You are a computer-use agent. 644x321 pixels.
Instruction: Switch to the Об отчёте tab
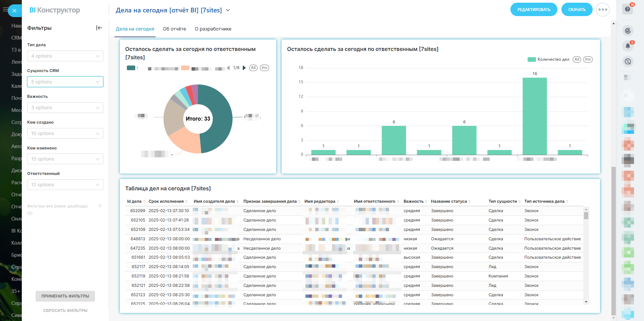coord(175,29)
